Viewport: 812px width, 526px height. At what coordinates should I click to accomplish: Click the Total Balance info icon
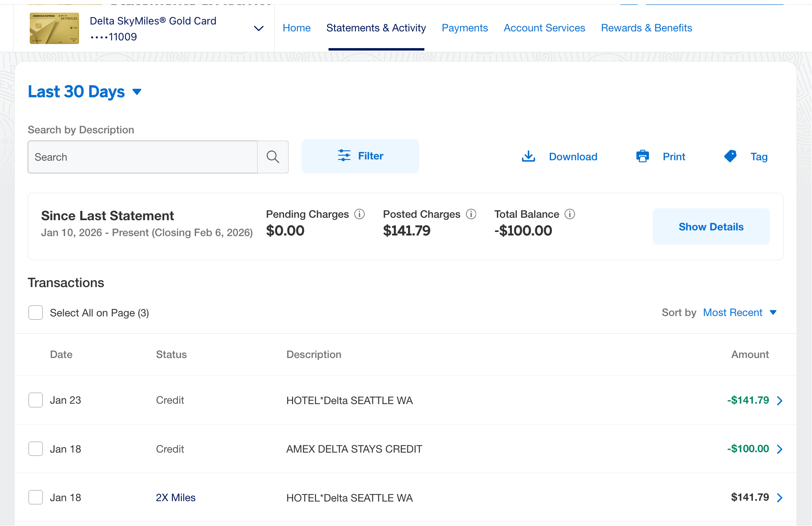(x=570, y=214)
